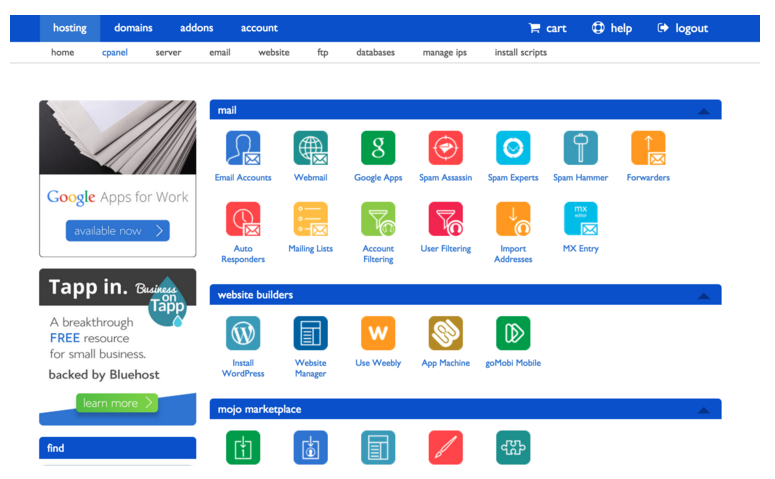Open the shopping cart

(548, 28)
